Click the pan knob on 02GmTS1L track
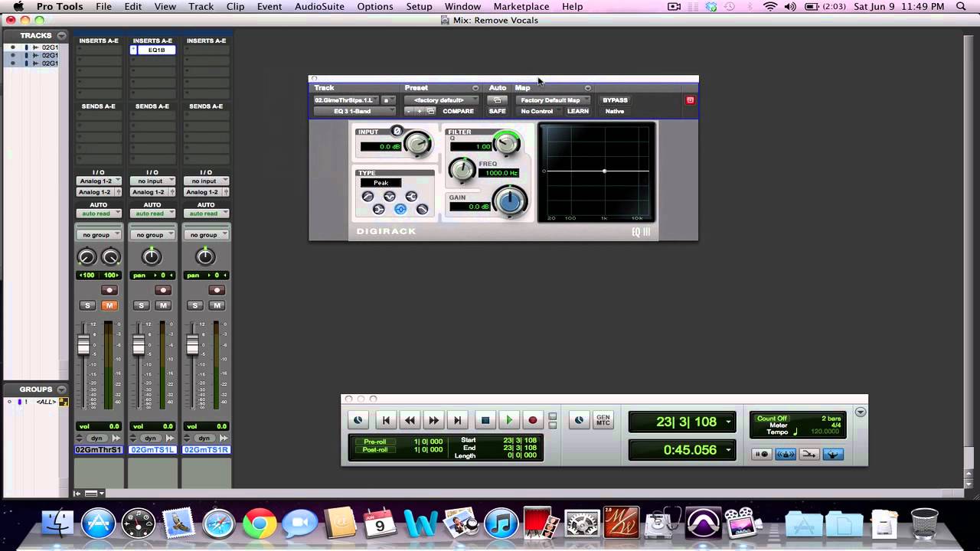980x551 pixels. (152, 256)
